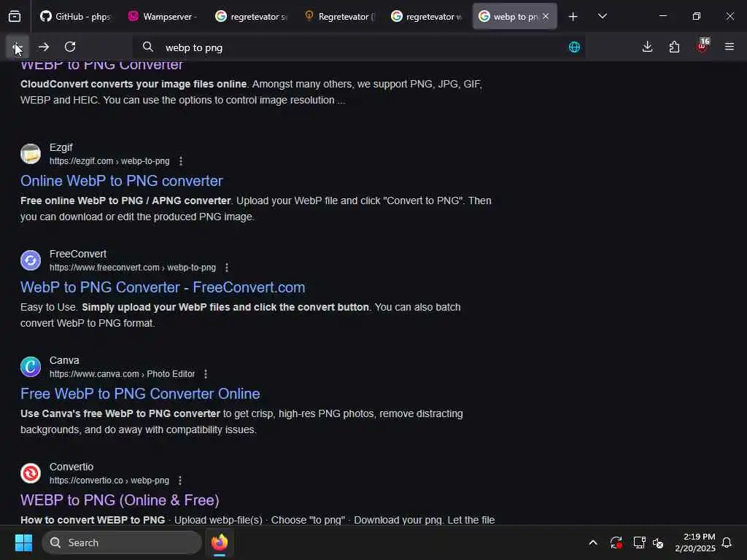This screenshot has height=560, width=747.
Task: Open the sync status tray icon
Action: tap(616, 542)
